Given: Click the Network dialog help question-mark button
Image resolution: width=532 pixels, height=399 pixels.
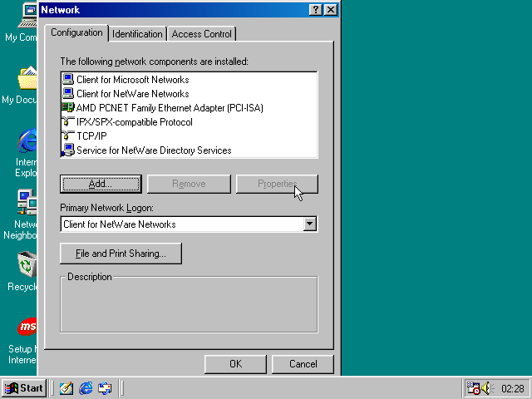Looking at the screenshot, I should [x=316, y=10].
